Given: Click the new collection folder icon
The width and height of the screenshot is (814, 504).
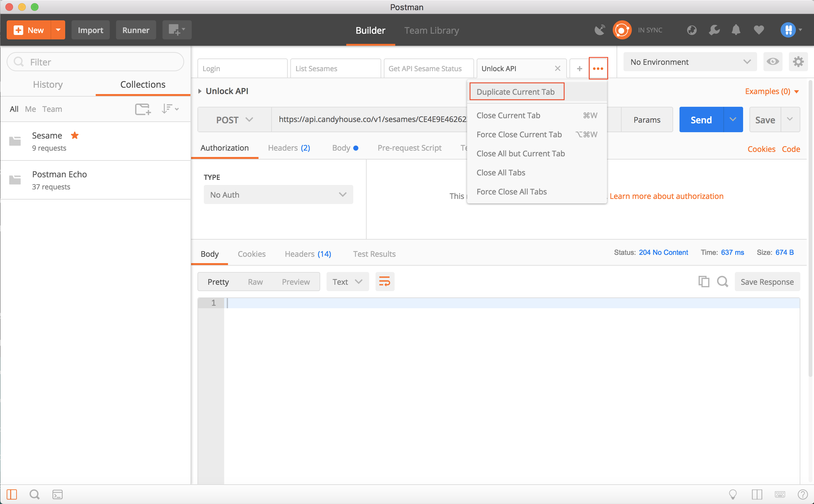Looking at the screenshot, I should point(143,109).
